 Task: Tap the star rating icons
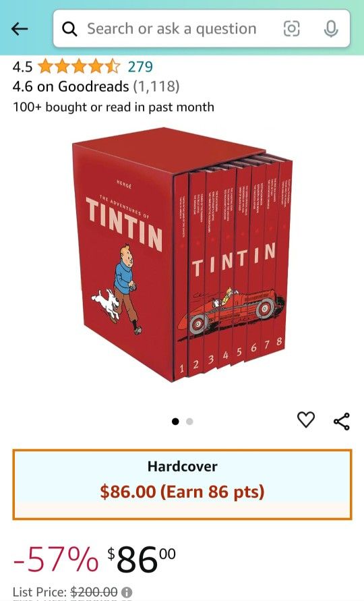click(79, 67)
